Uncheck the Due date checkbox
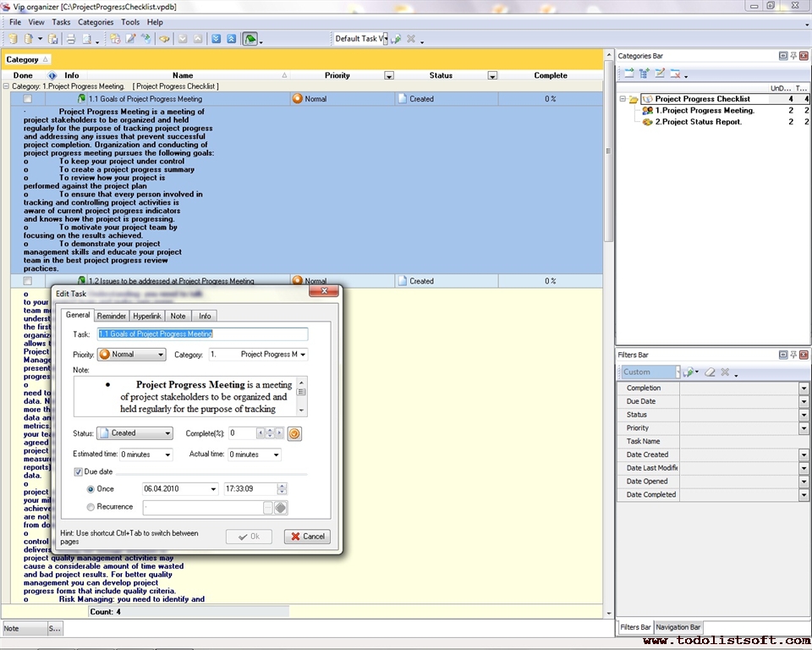 tap(79, 471)
